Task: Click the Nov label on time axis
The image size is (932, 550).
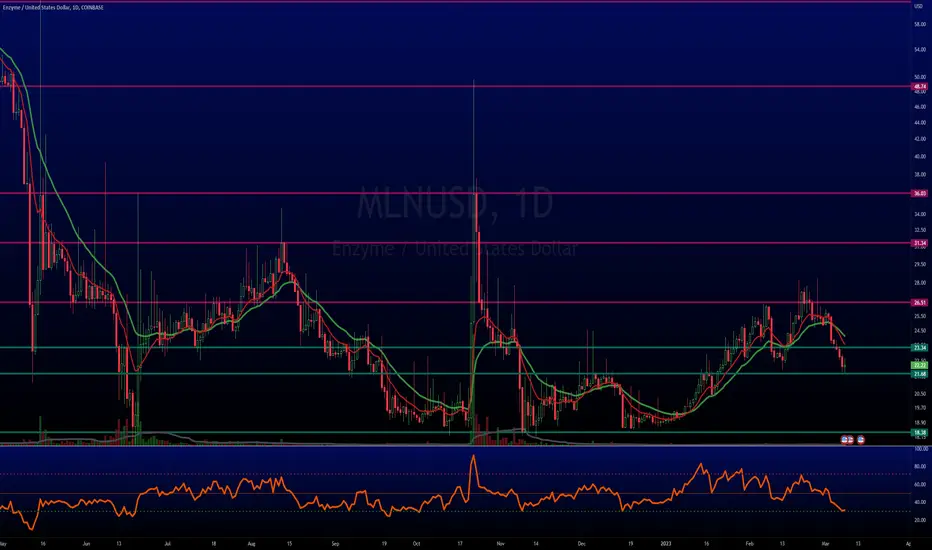Action: (x=500, y=543)
